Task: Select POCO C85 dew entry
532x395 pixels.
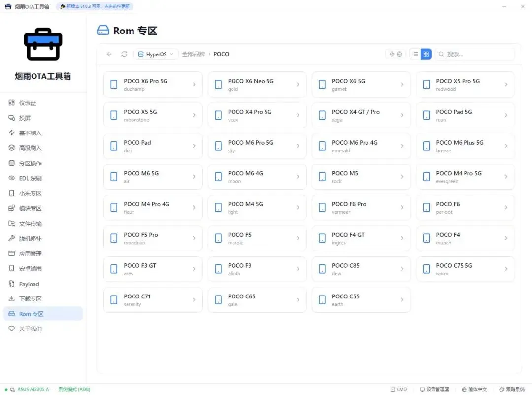Action: pos(361,269)
